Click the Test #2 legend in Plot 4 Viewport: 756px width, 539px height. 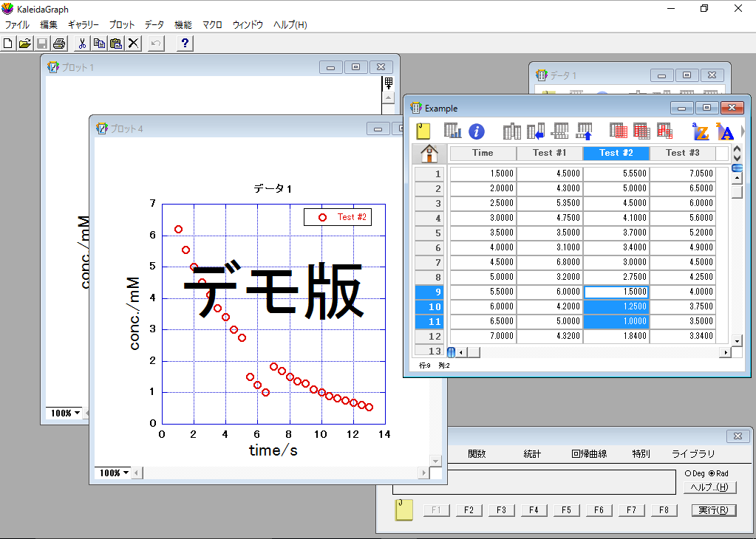338,217
